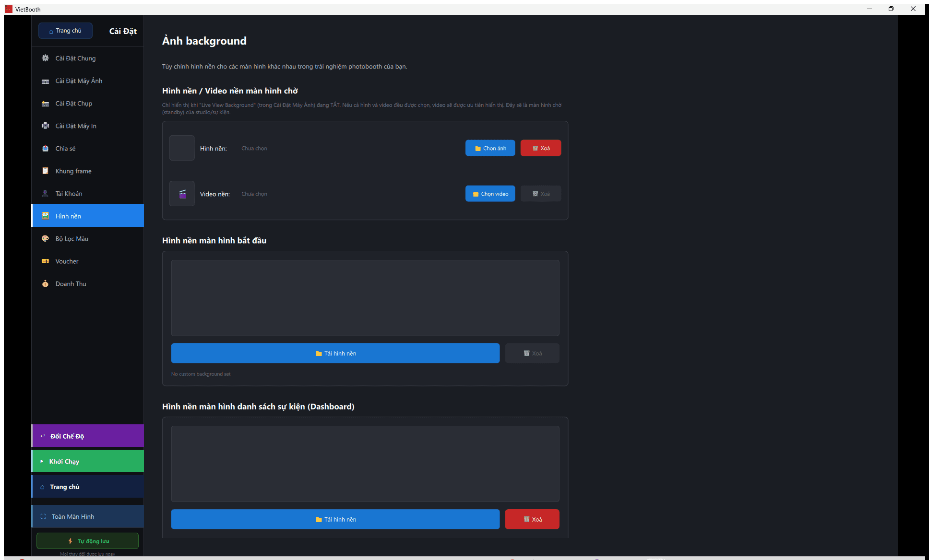Click Chọn ảnh for standby background
The width and height of the screenshot is (929, 560).
(490, 148)
